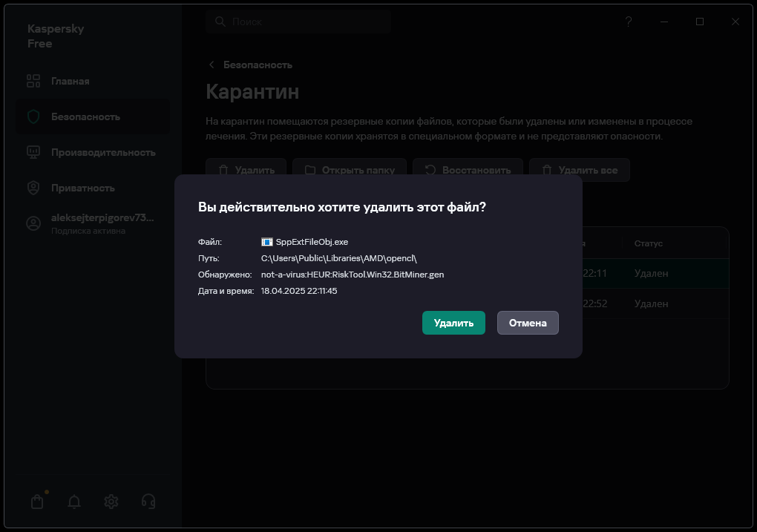Click the Статус column header
The image size is (757, 532).
[649, 243]
